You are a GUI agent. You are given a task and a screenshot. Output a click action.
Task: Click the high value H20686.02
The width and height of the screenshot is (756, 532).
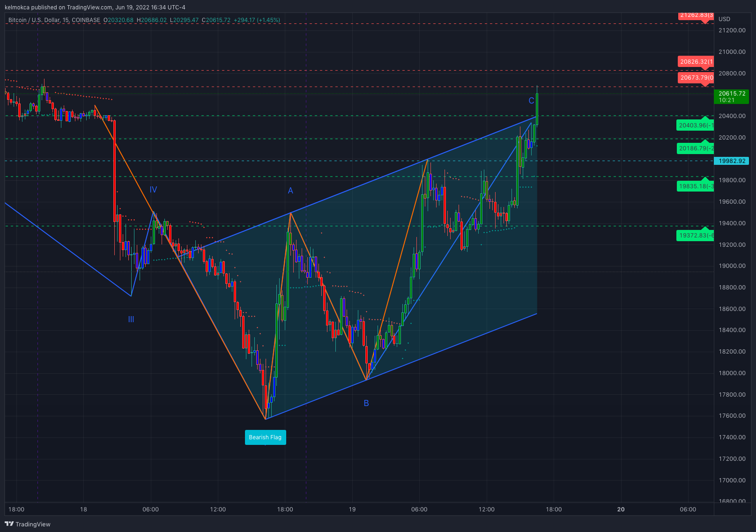pyautogui.click(x=152, y=20)
